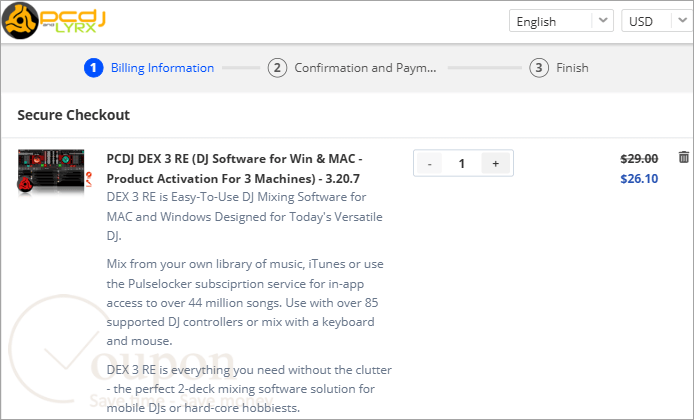This screenshot has width=694, height=420.
Task: Click the "DEX 3 RE is Easy-To-Use" description
Action: (x=244, y=216)
